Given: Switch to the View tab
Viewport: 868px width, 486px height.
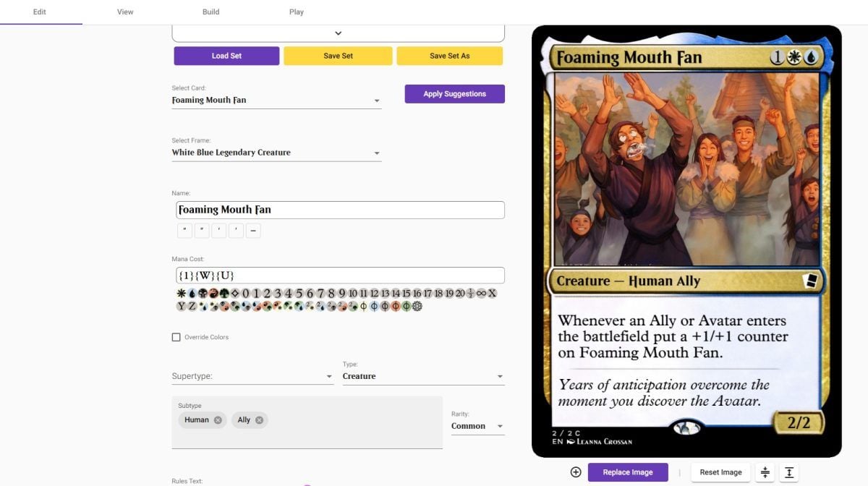Looking at the screenshot, I should tap(125, 12).
